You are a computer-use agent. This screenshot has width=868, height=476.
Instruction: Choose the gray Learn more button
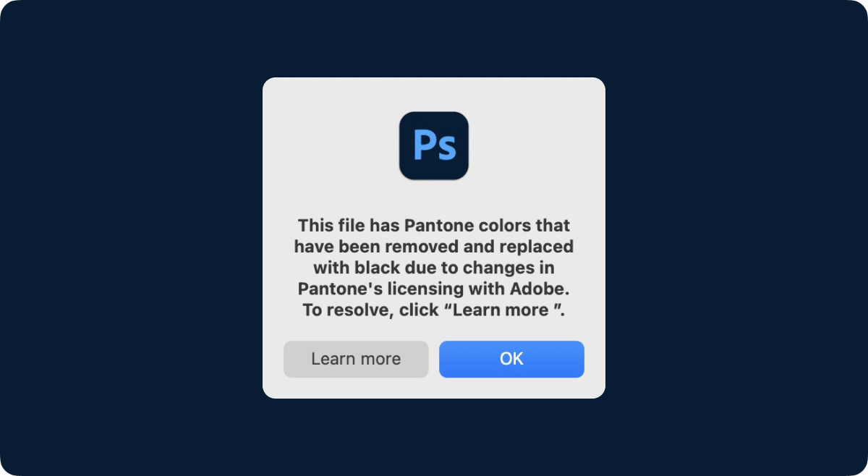356,359
